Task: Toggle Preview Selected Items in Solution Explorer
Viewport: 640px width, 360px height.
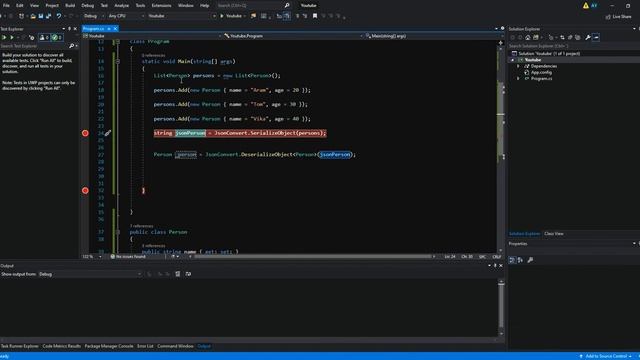Action: tap(596, 37)
